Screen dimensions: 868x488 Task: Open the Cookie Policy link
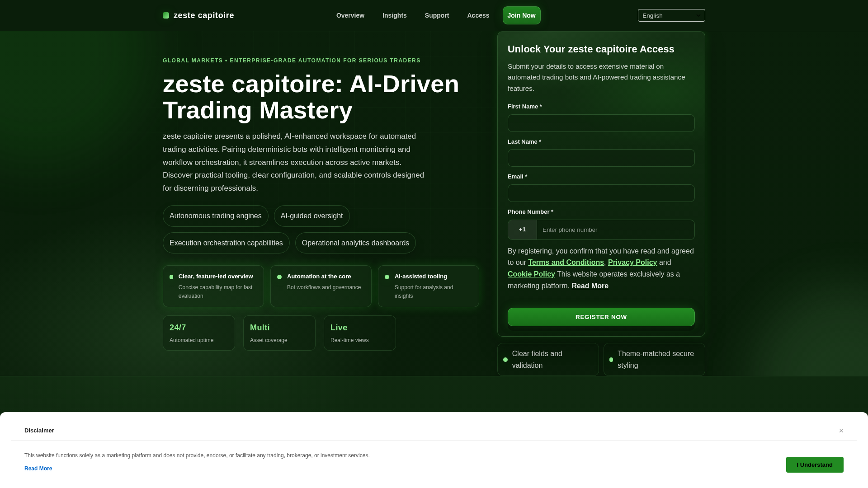[x=531, y=274]
